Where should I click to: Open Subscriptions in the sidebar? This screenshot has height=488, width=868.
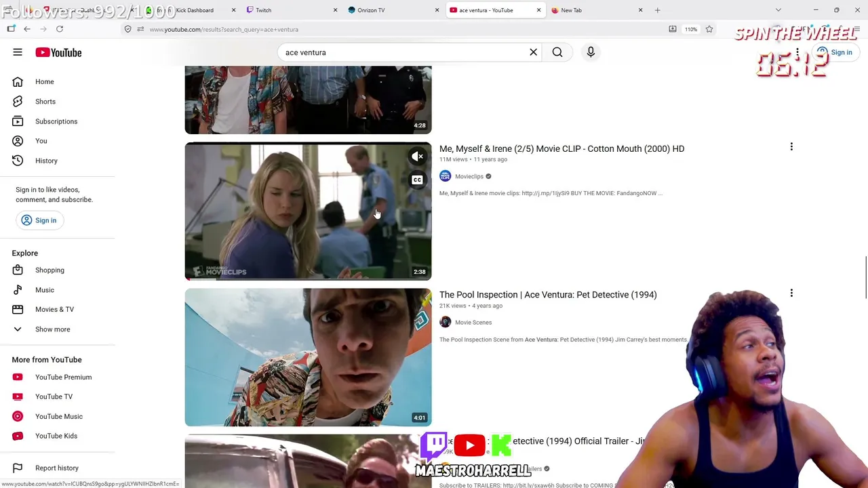[x=58, y=121]
